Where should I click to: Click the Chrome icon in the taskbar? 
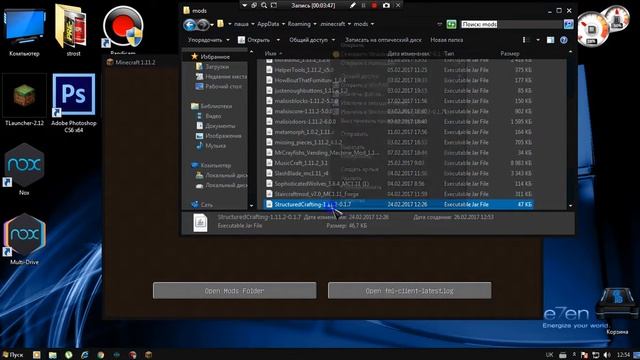coord(100,355)
